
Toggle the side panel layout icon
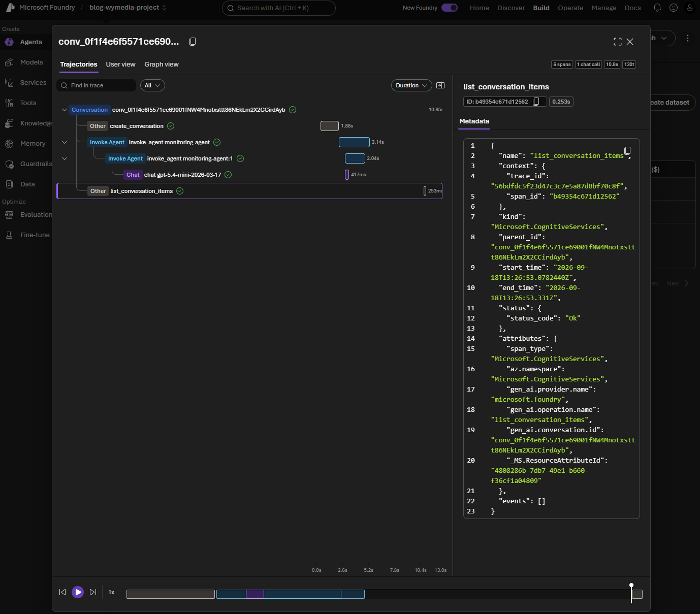pos(440,85)
